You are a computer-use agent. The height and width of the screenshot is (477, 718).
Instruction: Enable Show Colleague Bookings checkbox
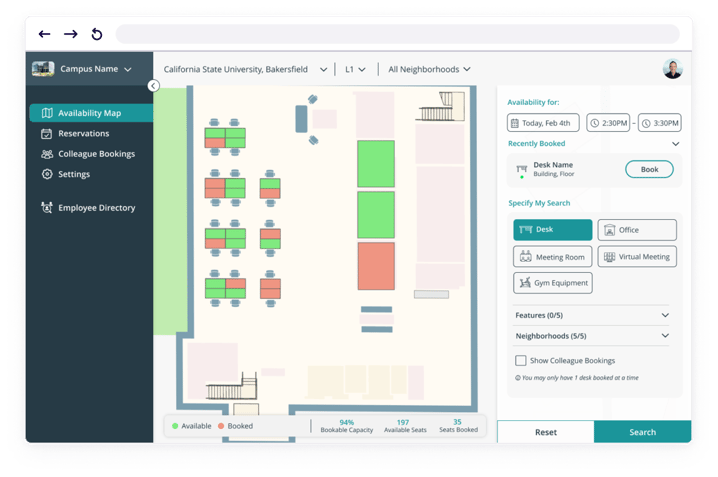pyautogui.click(x=520, y=360)
